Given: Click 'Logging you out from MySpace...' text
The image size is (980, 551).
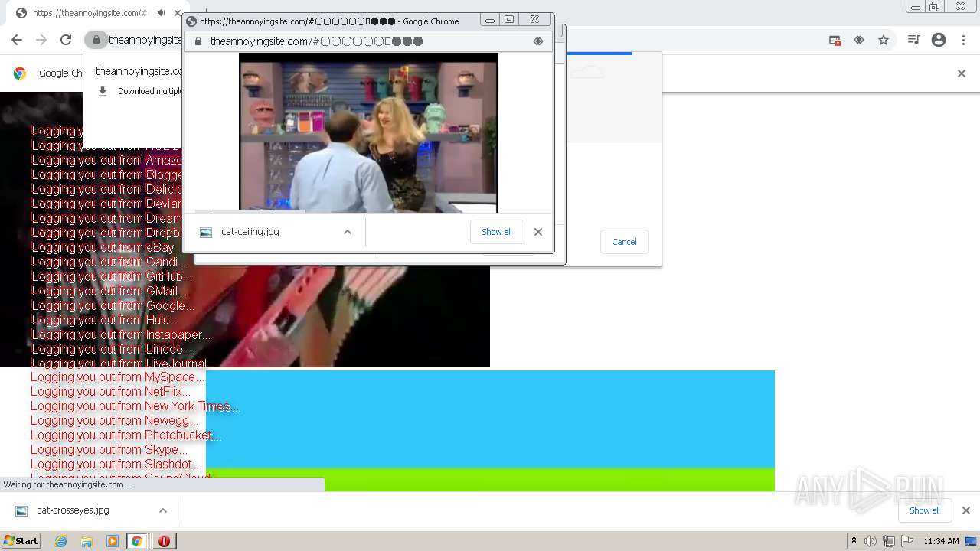Looking at the screenshot, I should pos(118,377).
